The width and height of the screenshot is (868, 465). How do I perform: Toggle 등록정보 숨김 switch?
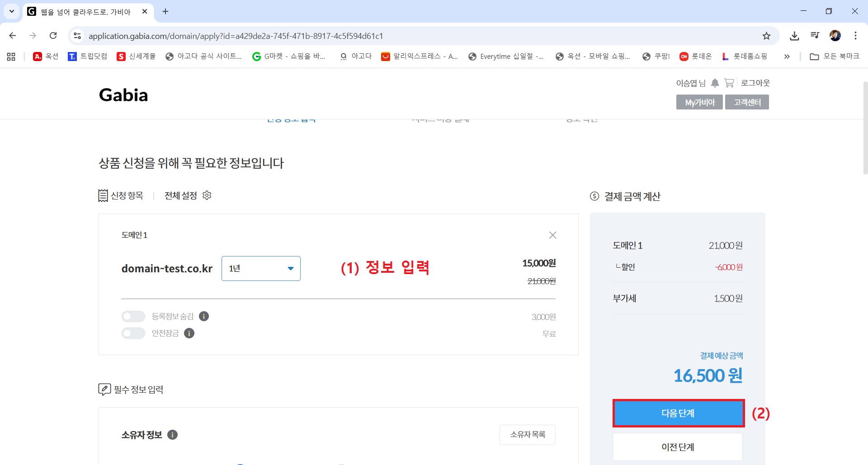click(x=133, y=316)
